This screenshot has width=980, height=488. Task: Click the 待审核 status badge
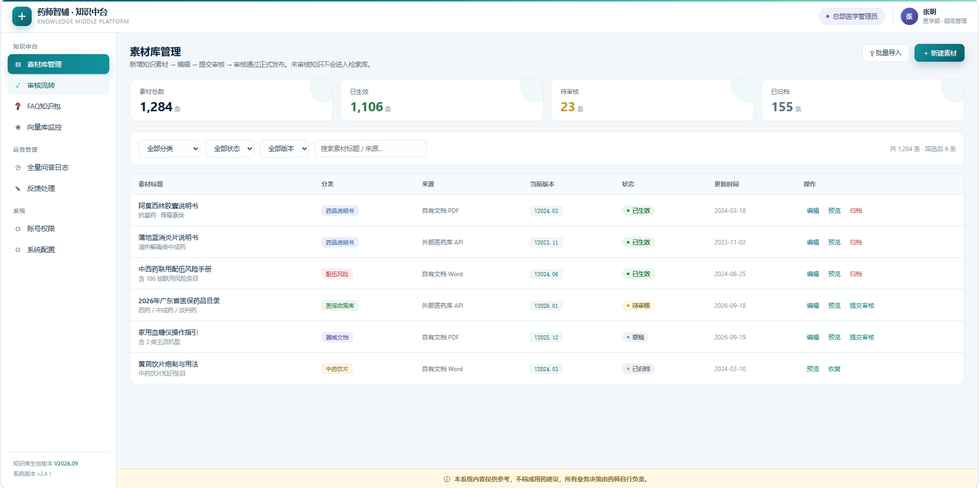[638, 306]
